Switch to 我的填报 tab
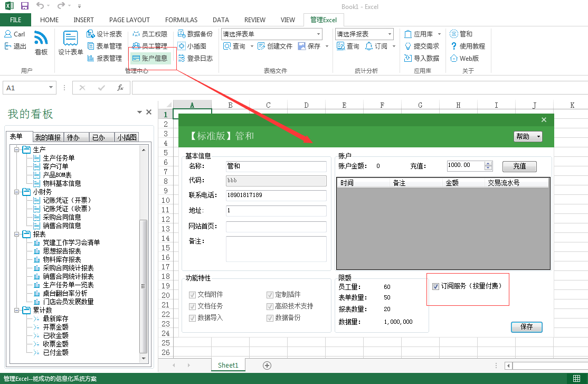The image size is (588, 384). pos(48,137)
